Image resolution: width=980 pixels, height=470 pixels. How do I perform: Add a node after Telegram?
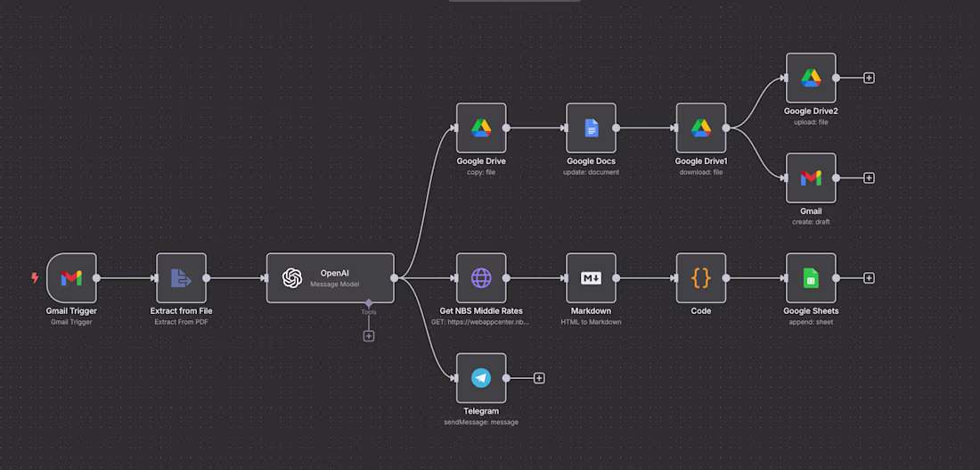539,378
